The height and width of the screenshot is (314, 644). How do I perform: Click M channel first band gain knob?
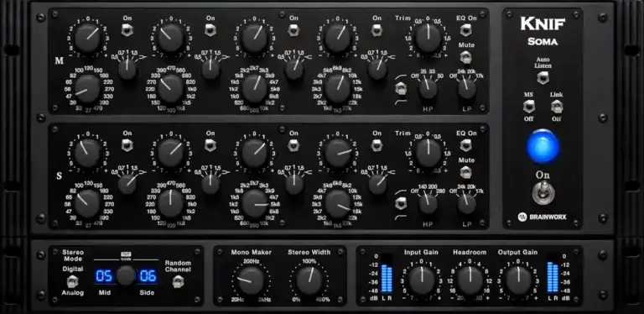point(88,38)
